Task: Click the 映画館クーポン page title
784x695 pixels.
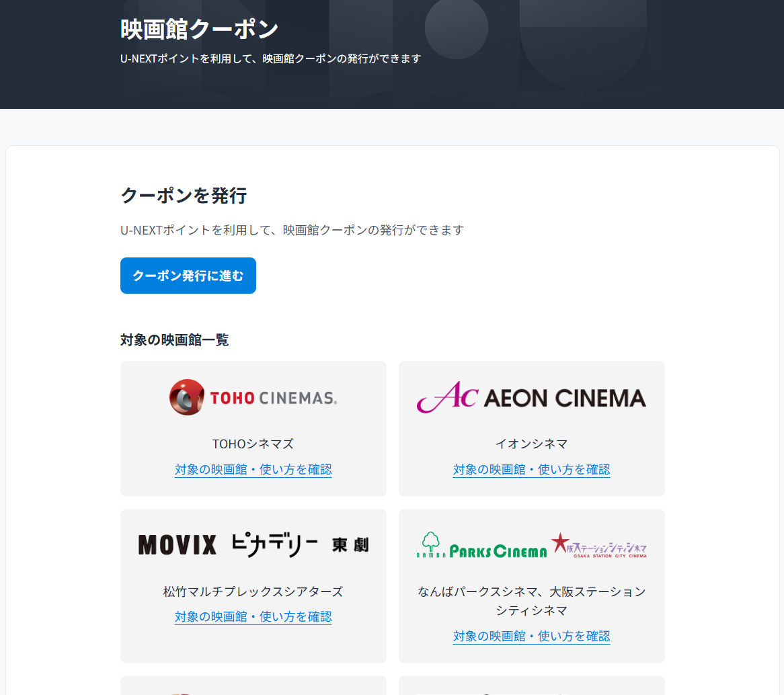Action: [x=198, y=28]
